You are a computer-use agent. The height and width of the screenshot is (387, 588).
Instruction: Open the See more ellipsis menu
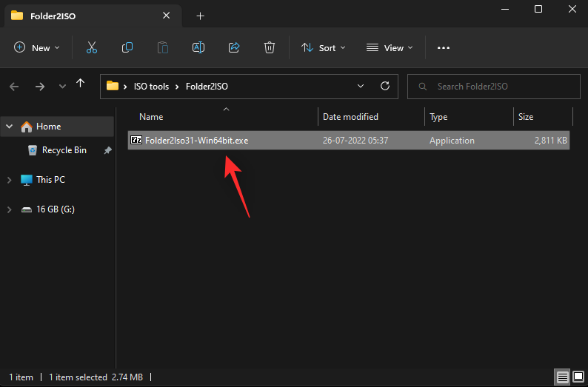(x=444, y=47)
